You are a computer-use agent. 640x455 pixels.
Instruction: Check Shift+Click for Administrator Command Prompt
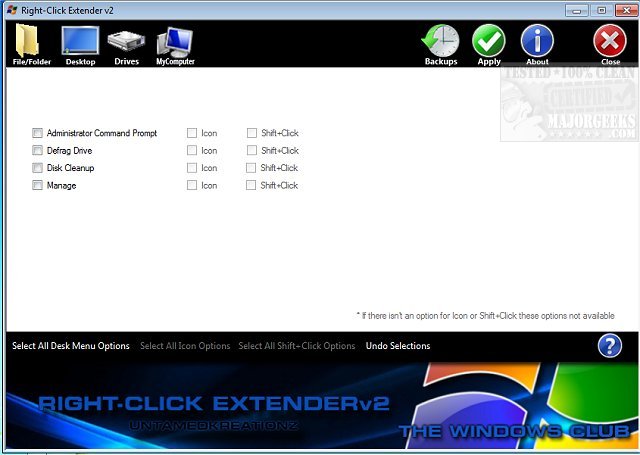click(x=252, y=133)
